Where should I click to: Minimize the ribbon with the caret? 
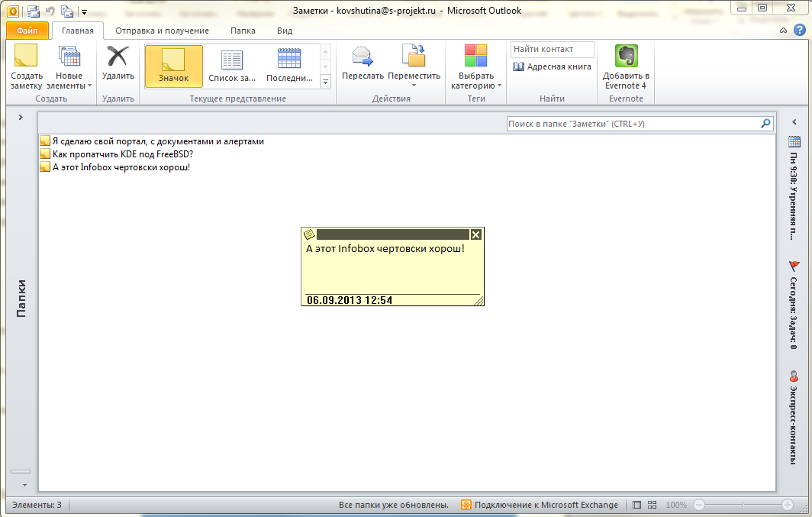tap(783, 31)
